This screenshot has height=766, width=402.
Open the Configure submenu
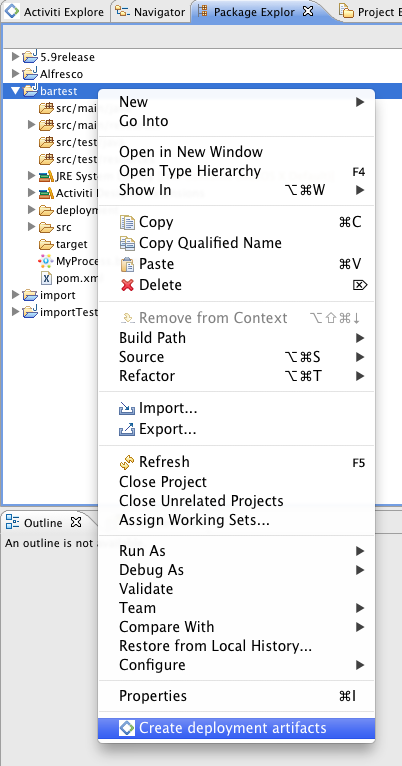[x=236, y=665]
